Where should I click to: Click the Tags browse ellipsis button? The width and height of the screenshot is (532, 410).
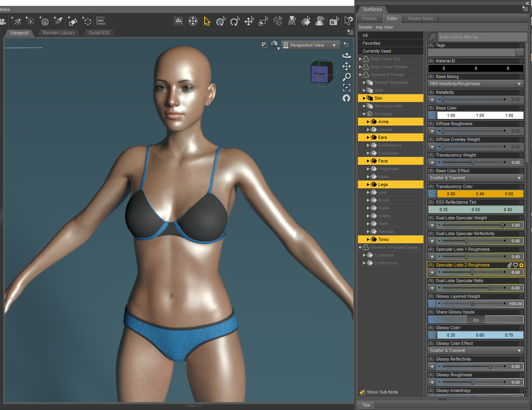(520, 53)
